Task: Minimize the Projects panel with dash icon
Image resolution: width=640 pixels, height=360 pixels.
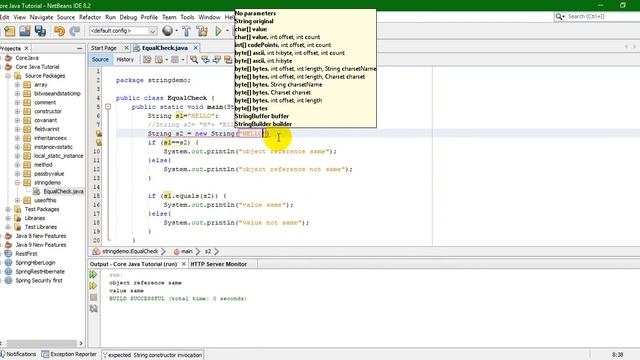Action: pyautogui.click(x=80, y=48)
